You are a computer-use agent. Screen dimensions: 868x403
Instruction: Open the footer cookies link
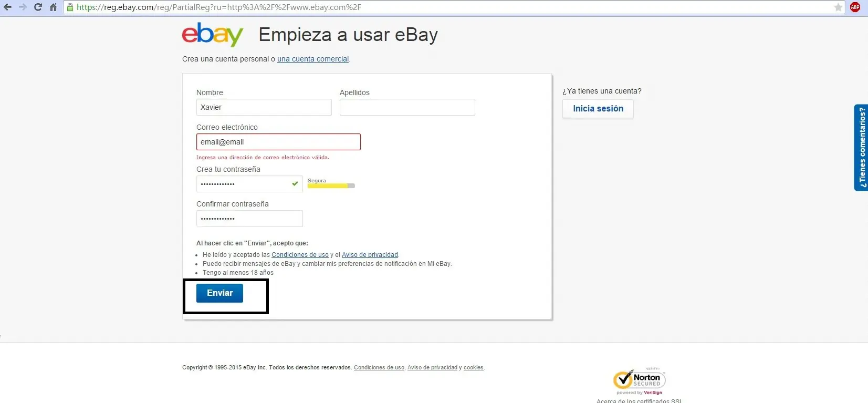coord(474,368)
